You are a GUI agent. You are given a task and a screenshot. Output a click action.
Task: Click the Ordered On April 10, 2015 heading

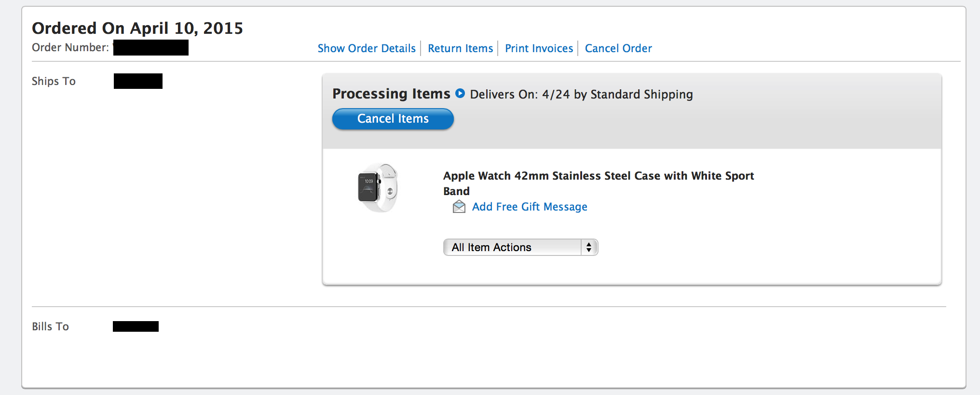point(137,28)
